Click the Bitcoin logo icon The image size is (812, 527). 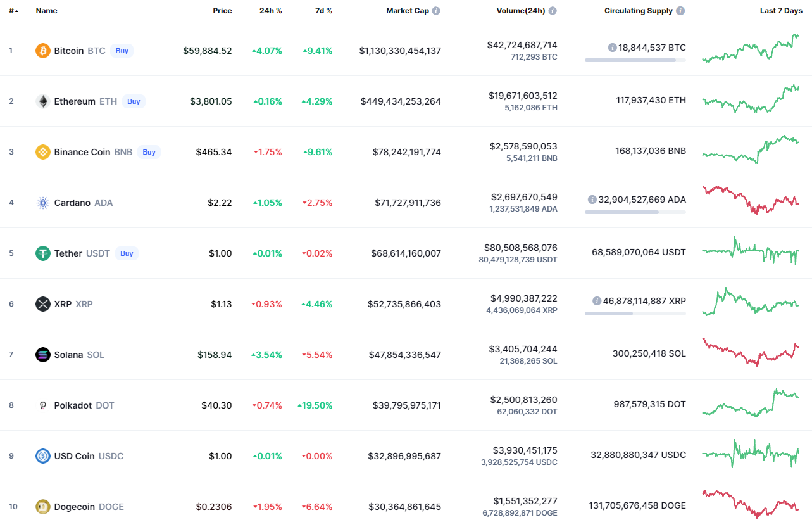click(43, 51)
